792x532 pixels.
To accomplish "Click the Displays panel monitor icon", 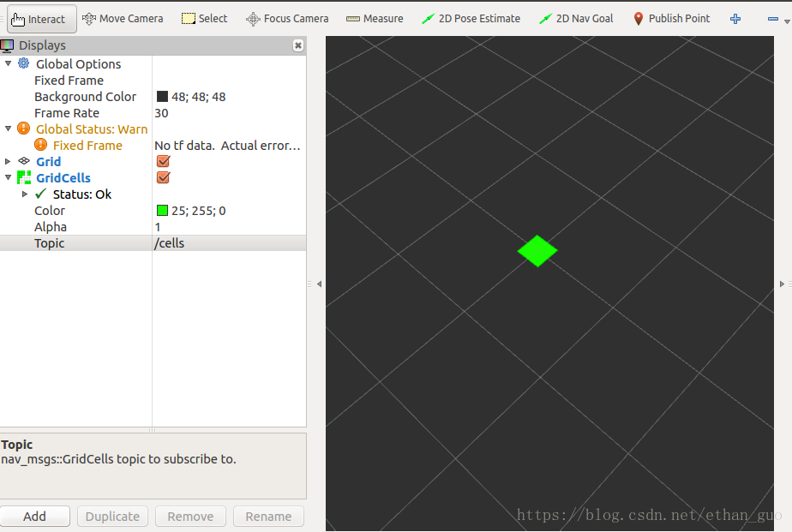I will (7, 46).
